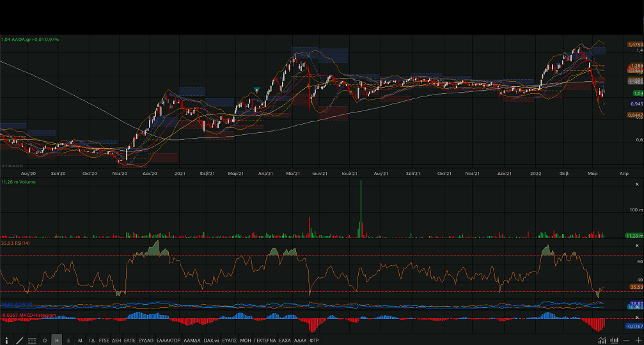Open the ΓΔ index symbol
This screenshot has height=345, width=644.
[91, 341]
